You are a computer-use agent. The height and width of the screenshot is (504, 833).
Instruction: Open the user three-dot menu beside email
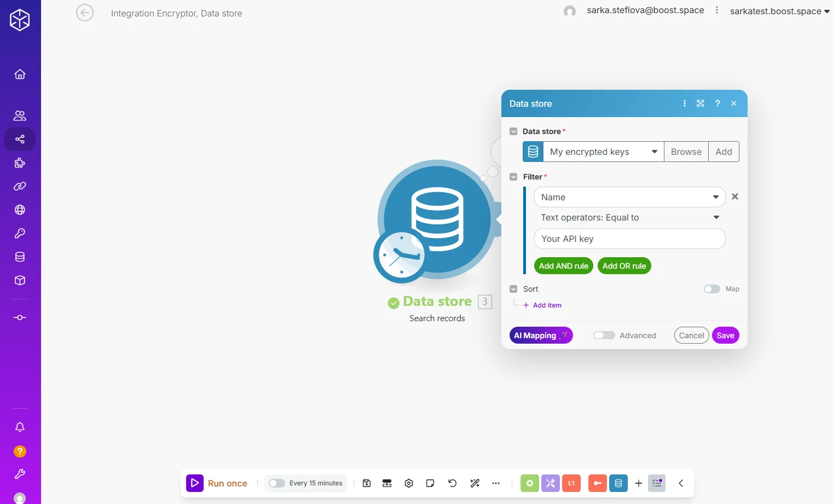[717, 10]
